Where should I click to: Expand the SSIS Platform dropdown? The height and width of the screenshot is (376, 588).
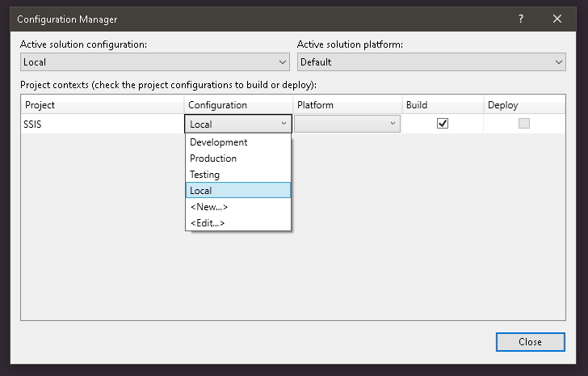[393, 124]
